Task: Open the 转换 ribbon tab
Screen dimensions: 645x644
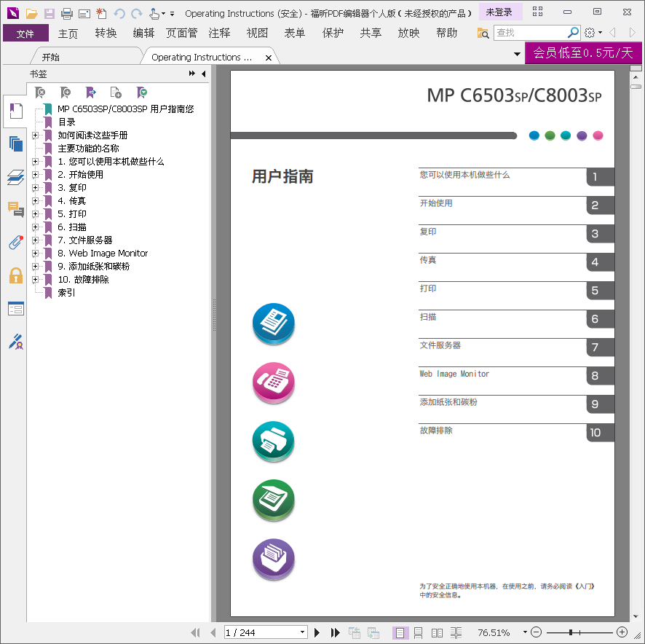Action: [x=106, y=33]
